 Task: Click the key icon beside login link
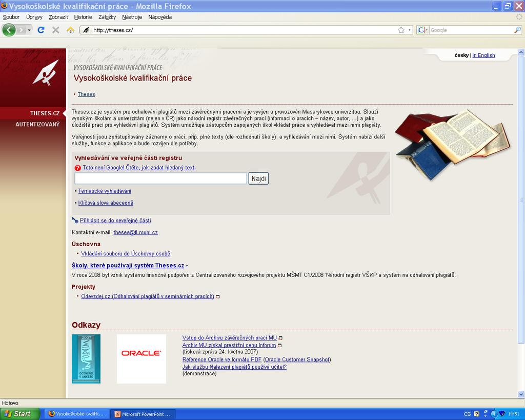(75, 221)
